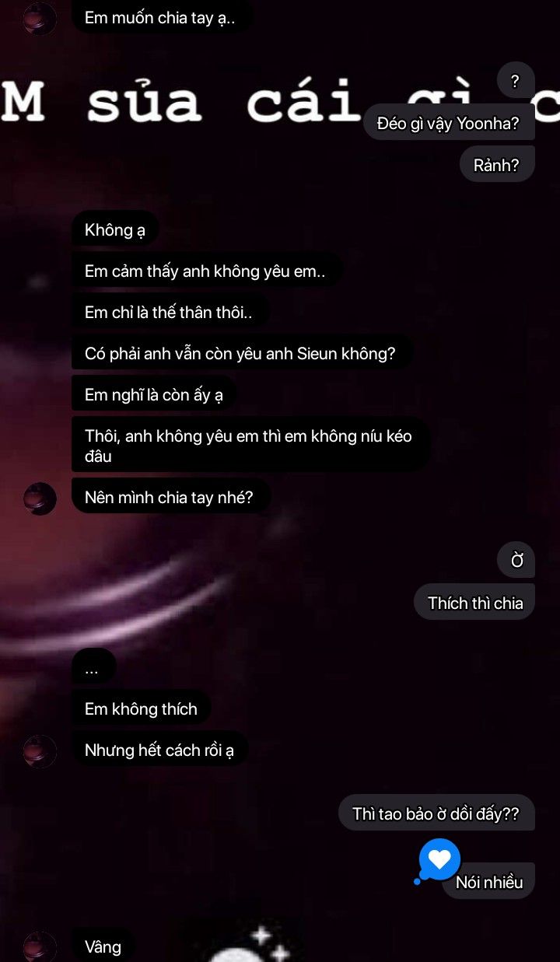Tap the 'Rảnh?' message bubble
The width and height of the screenshot is (560, 962).
[496, 165]
